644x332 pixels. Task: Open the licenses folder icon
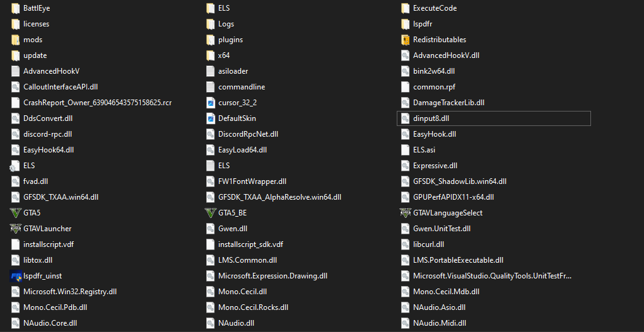[x=15, y=24]
